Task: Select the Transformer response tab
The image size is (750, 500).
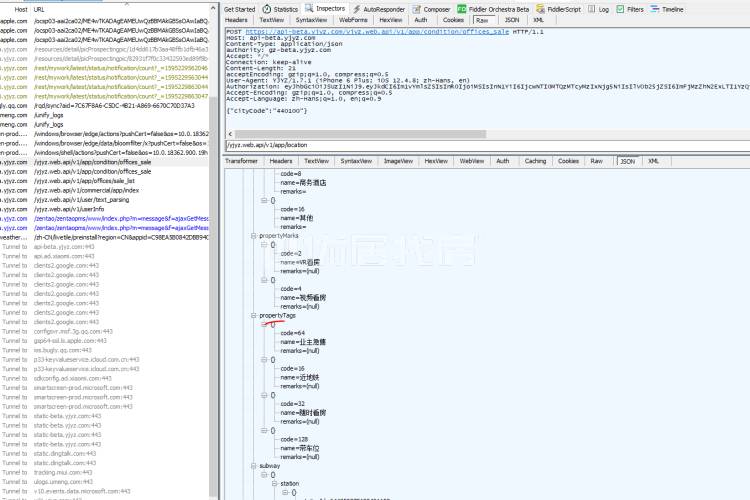Action: [242, 161]
